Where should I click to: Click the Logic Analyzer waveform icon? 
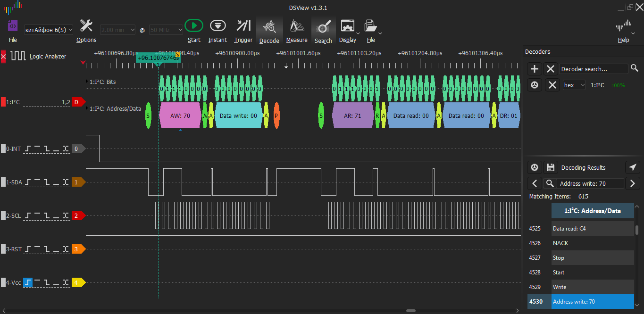click(18, 56)
